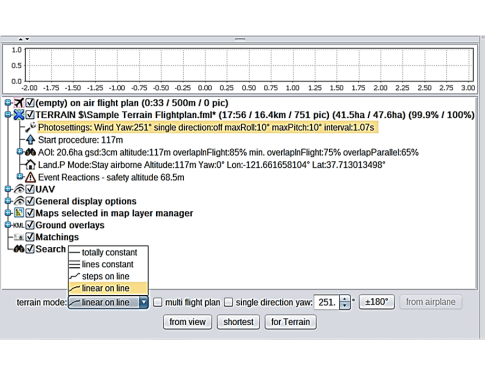Increase yaw value with spinner up arrow
This screenshot has height=375, width=485.
345,298
